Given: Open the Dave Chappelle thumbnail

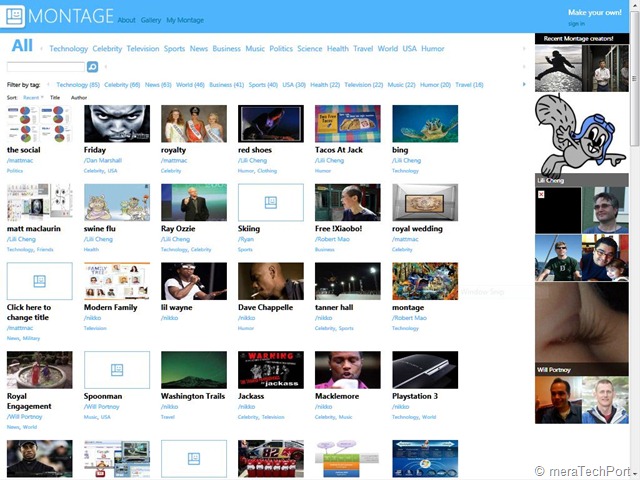Looking at the screenshot, I should (271, 281).
